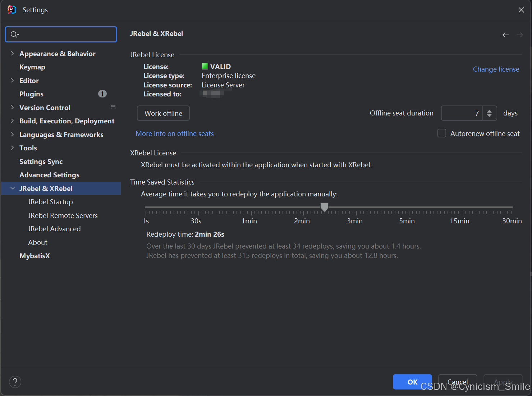Click the Work offline button

tap(163, 113)
